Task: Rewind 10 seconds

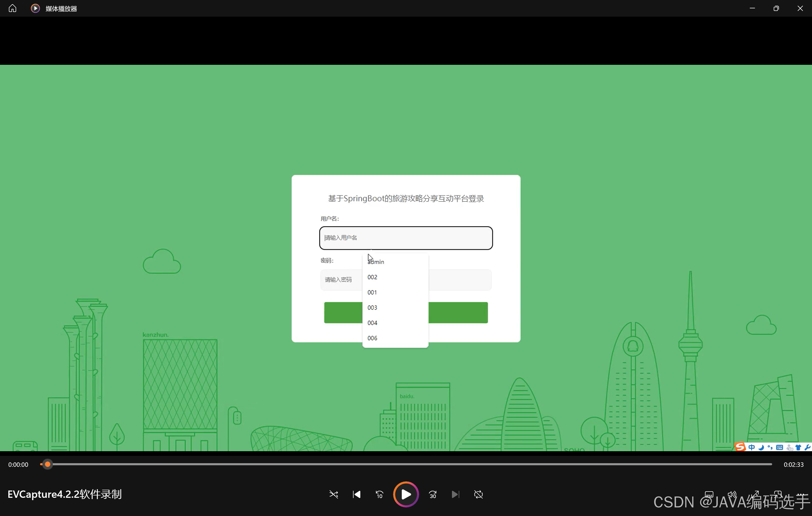Action: click(379, 494)
